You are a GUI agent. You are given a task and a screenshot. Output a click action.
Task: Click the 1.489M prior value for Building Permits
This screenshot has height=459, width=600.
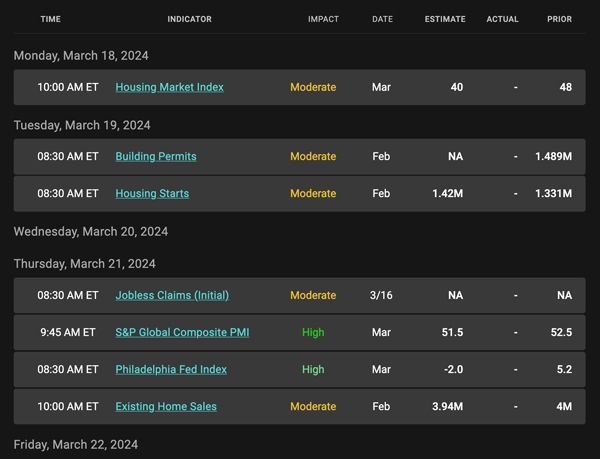554,156
